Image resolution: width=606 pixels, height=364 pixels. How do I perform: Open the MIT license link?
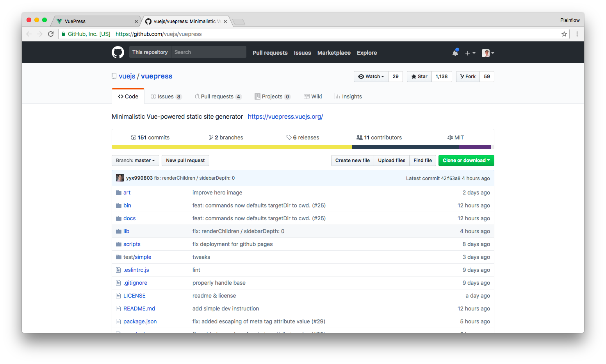(456, 137)
